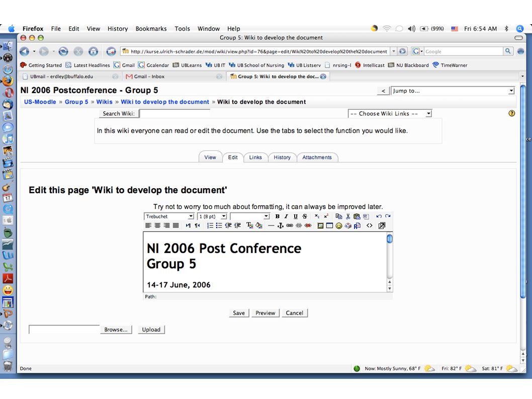Justify the text fully
The image size is (532, 399).
point(176,225)
